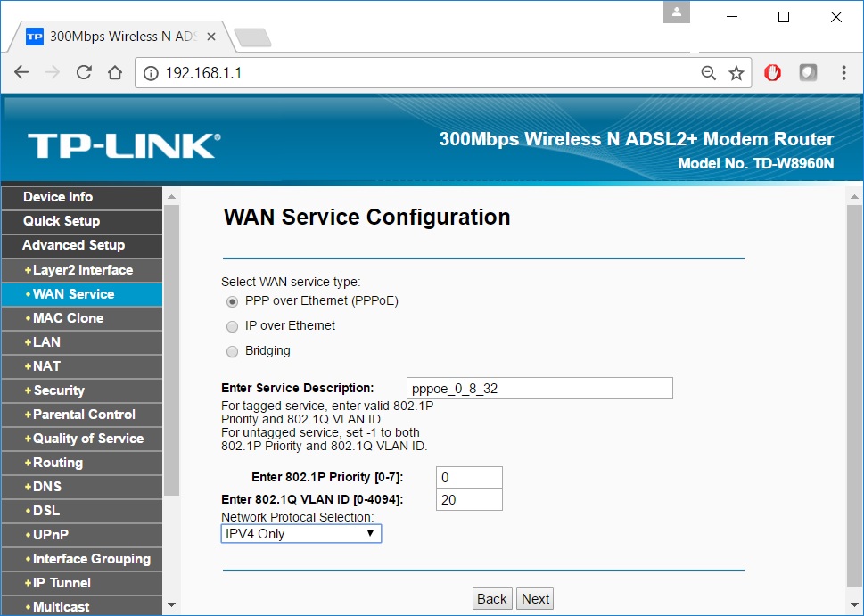Open a new browser tab
Screen dimensions: 864x616
tap(252, 37)
